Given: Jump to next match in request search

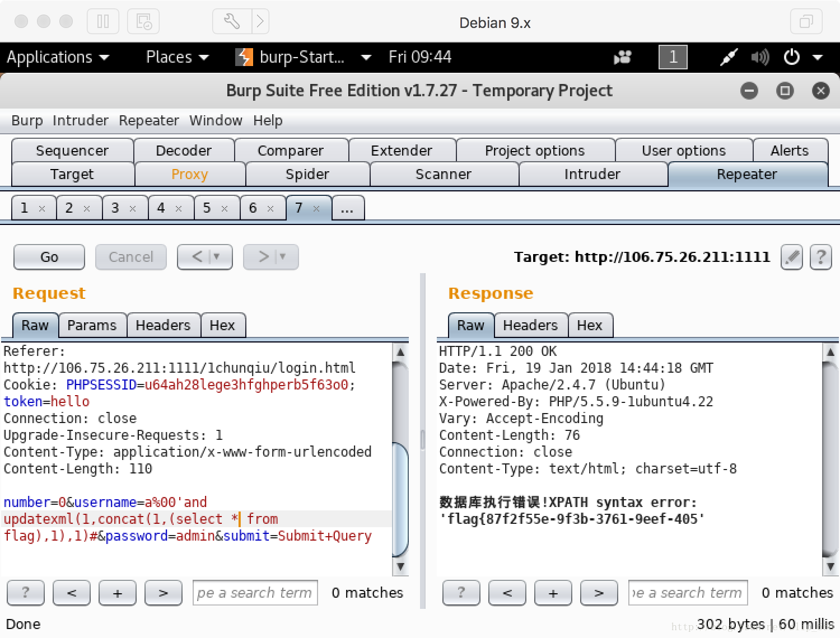Looking at the screenshot, I should [164, 593].
